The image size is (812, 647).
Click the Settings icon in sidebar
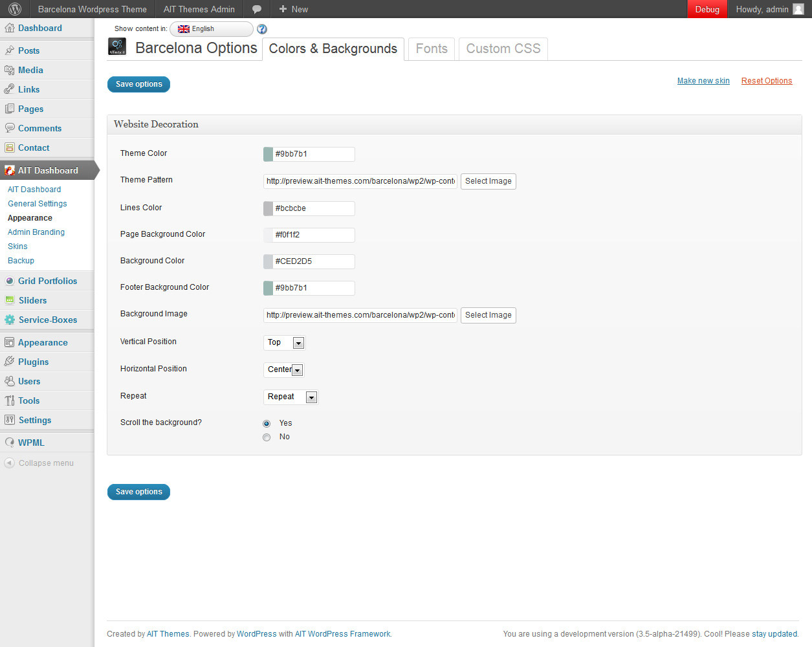[10, 420]
